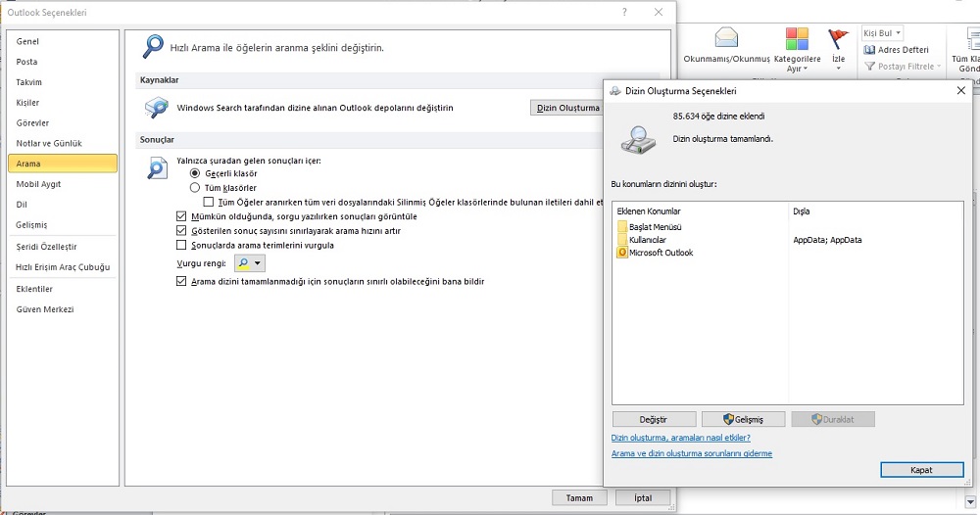
Task: Open the Eklentiler category
Action: pos(63,289)
